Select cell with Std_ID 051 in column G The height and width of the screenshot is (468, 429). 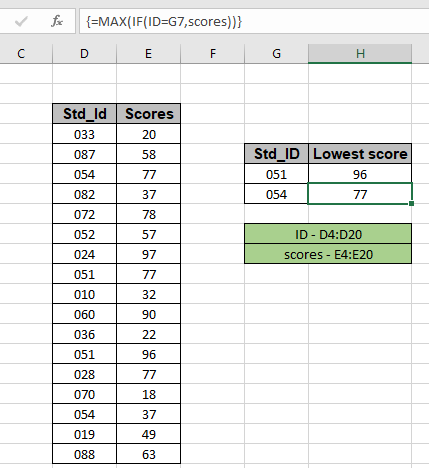[276, 174]
